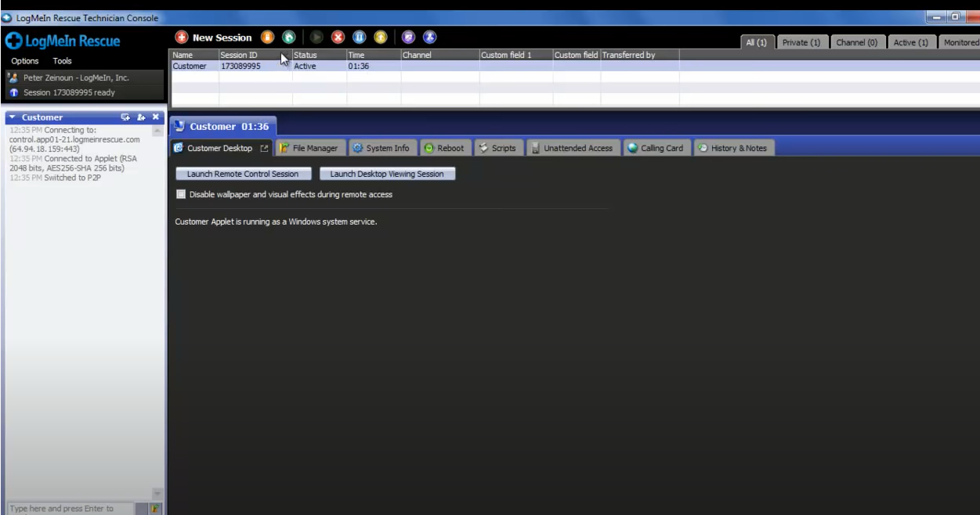
Task: Click the Channel column header
Action: click(439, 55)
